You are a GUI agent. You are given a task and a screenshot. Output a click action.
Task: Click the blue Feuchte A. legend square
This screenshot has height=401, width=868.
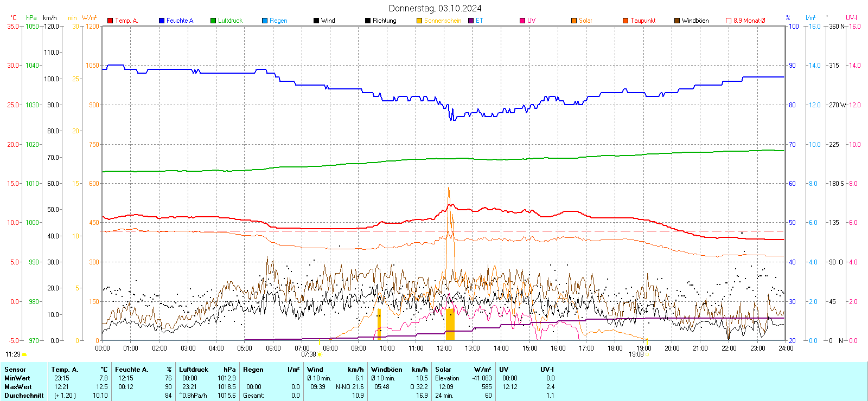(x=162, y=21)
